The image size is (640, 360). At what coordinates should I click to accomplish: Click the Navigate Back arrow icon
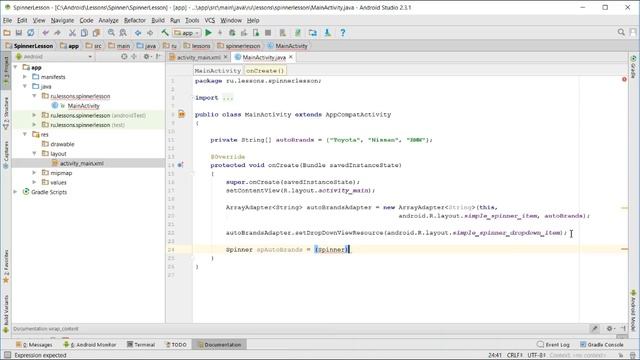click(x=138, y=33)
